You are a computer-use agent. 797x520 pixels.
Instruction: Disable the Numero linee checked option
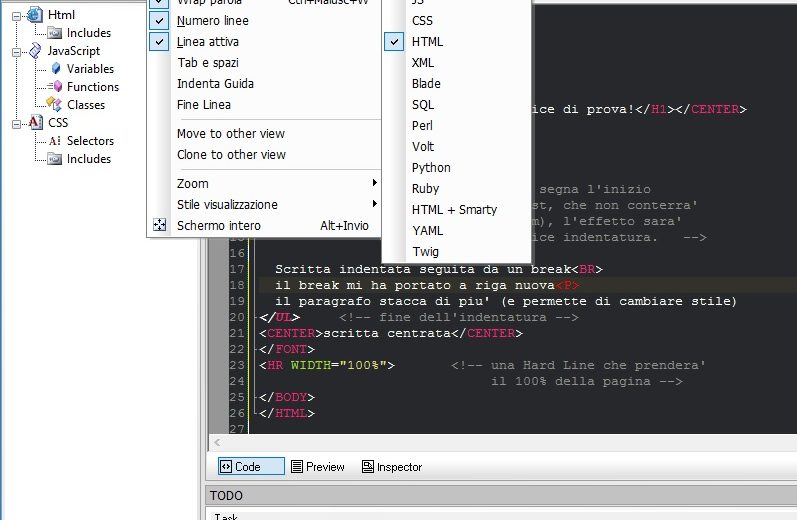pyautogui.click(x=212, y=21)
